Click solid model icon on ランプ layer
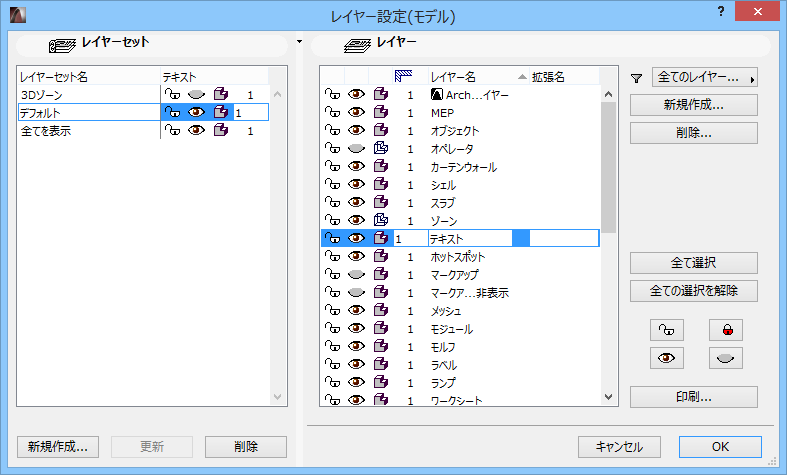Viewport: 787px width, 475px height. pos(381,382)
